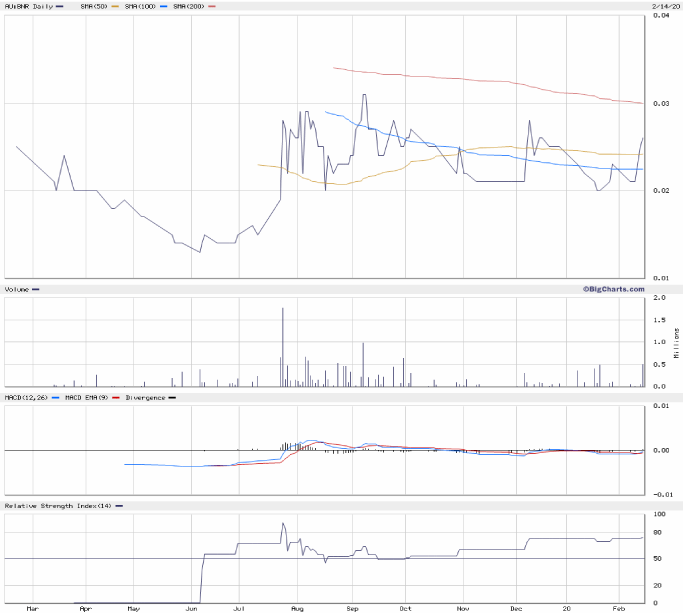Click the SMA(50) legend label
683x613 pixels.
[96, 6]
